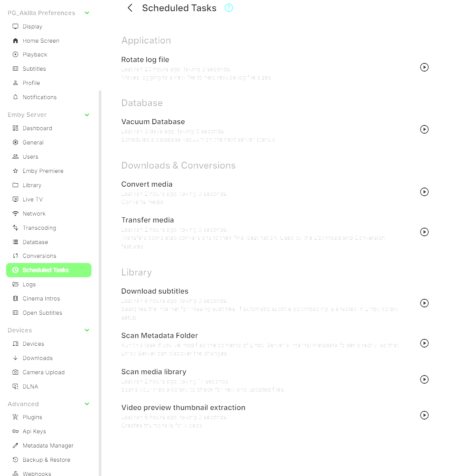
Task: Start the Vacuum Database task
Action: tap(424, 129)
